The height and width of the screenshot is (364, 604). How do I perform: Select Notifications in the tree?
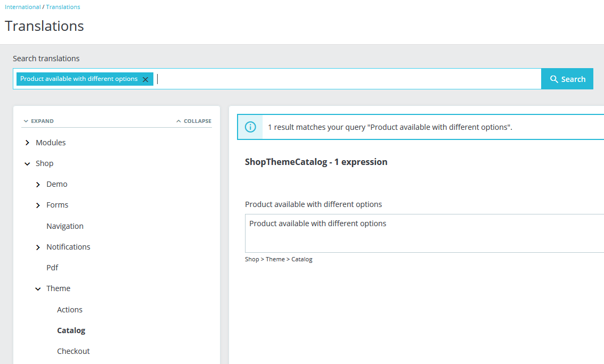tap(68, 247)
